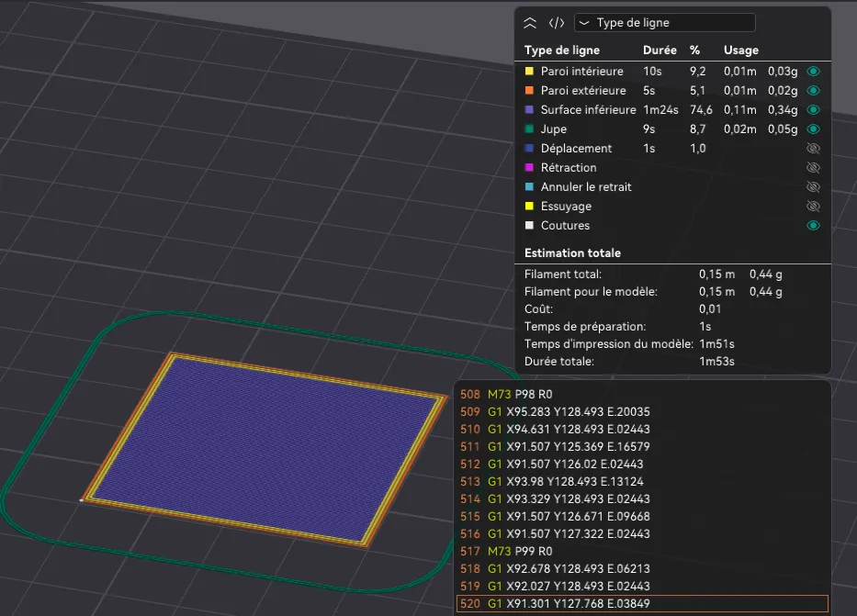Select G-code line 517 M73 P99 R0

coord(642,552)
